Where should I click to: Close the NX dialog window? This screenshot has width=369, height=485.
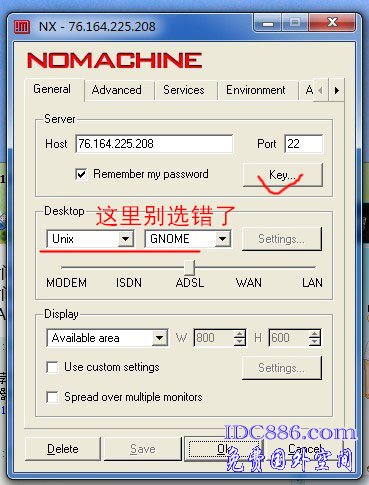(x=332, y=23)
